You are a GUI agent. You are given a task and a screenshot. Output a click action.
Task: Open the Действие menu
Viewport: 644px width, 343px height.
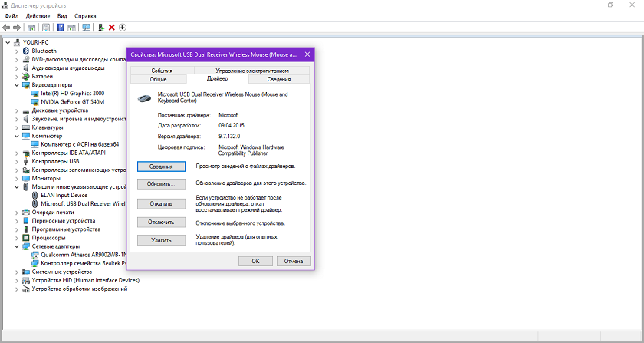coord(38,16)
